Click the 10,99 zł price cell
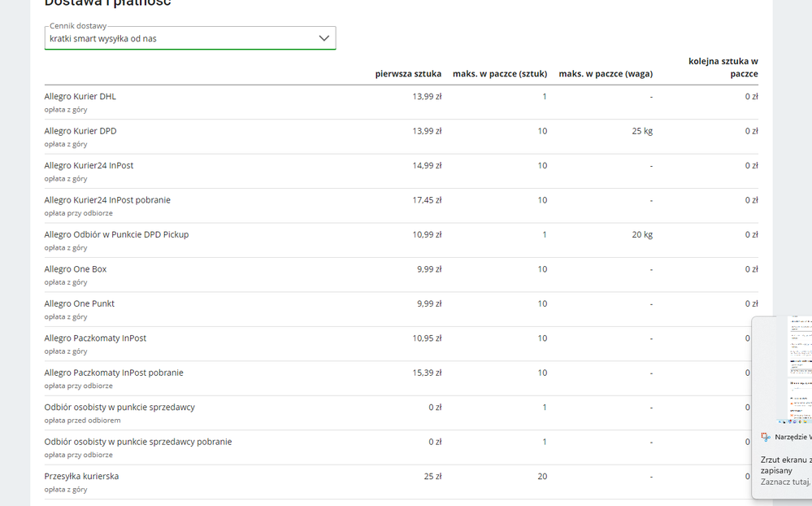812x506 pixels. pos(427,234)
